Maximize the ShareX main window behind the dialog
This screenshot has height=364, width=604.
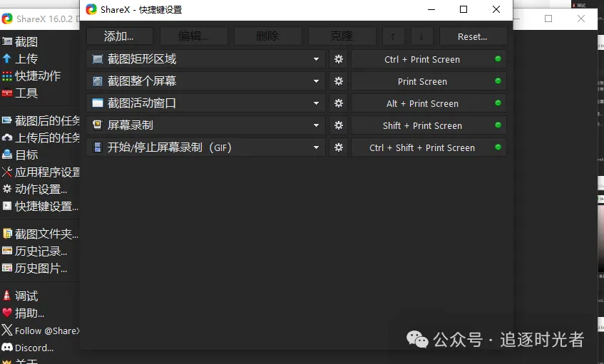(548, 19)
